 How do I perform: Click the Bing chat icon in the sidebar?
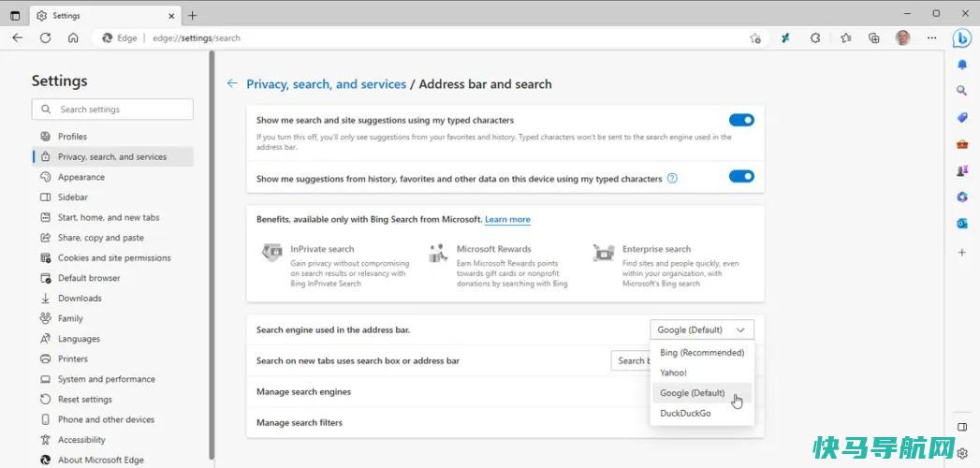coord(961,38)
